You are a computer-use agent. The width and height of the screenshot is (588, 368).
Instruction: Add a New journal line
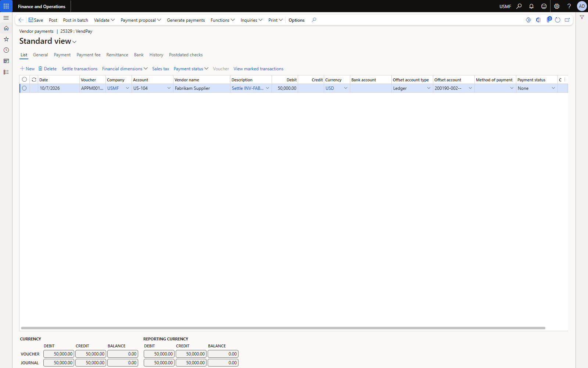(27, 69)
